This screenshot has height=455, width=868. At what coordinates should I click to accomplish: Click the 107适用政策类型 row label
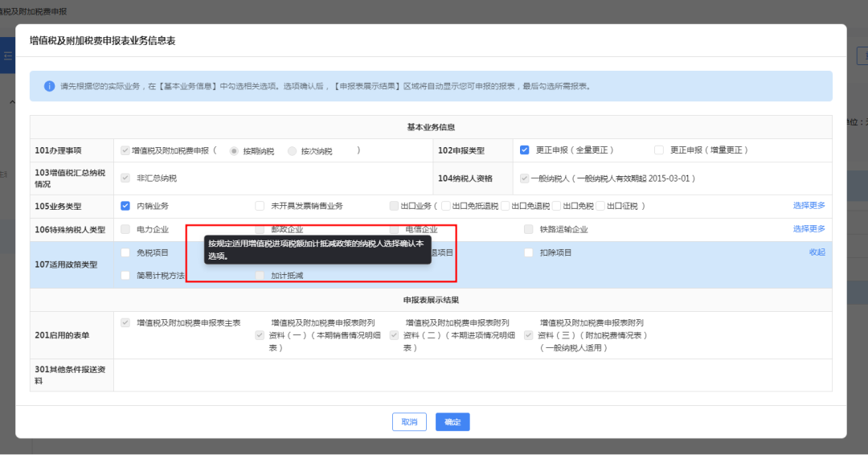point(66,264)
